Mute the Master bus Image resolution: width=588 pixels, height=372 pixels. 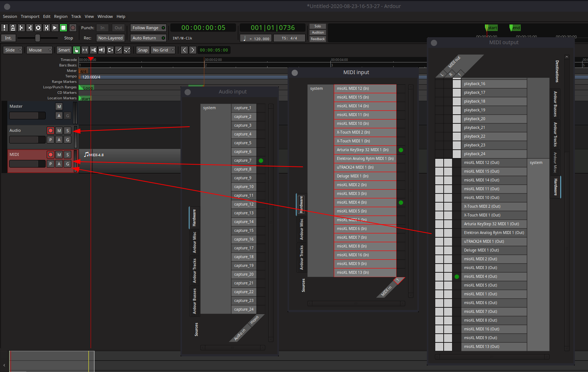pyautogui.click(x=59, y=107)
